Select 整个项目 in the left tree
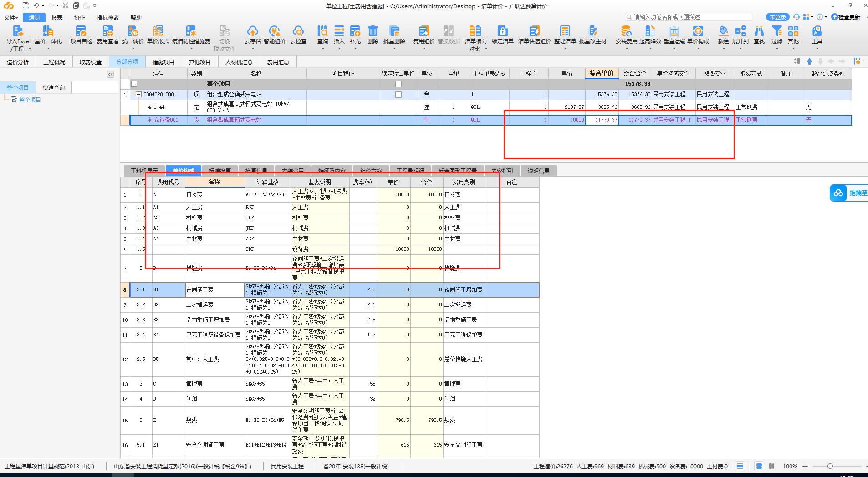The height and width of the screenshot is (477, 868). (x=30, y=100)
